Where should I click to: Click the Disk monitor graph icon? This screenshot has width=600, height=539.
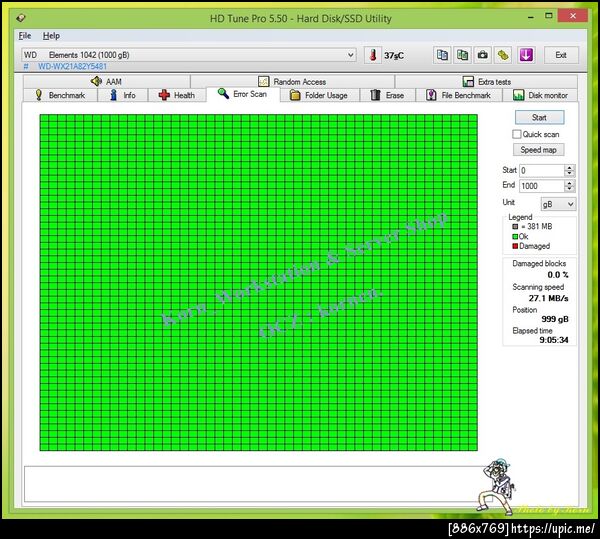(518, 95)
